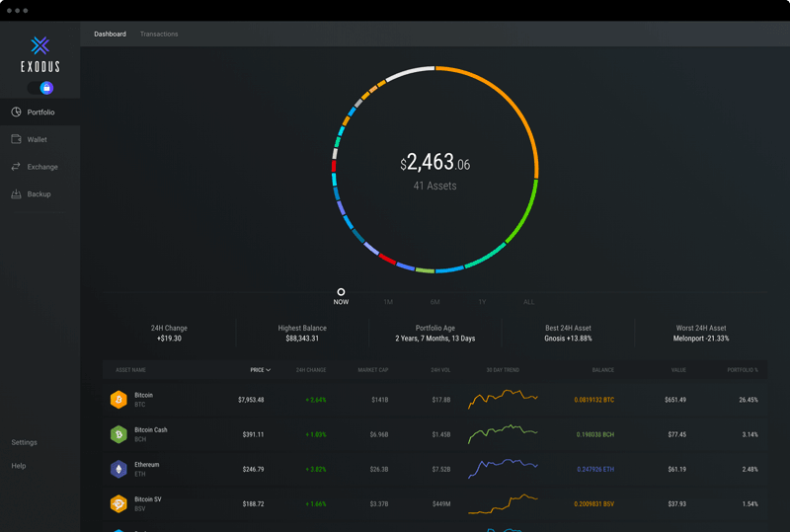Viewport: 790px width, 532px height.
Task: Sort table by Portfolio % header
Action: point(743,370)
